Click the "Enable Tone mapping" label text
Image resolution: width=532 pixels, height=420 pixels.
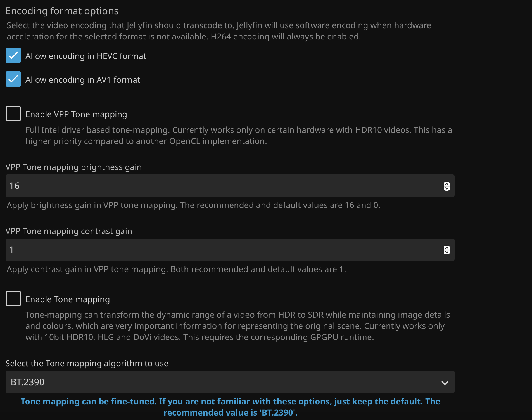click(x=68, y=299)
